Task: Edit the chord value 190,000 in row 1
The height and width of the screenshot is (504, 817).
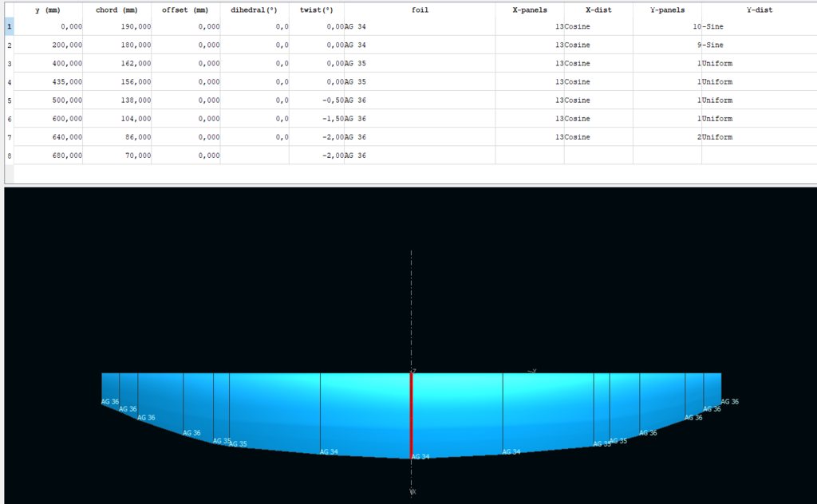Action: click(x=117, y=27)
